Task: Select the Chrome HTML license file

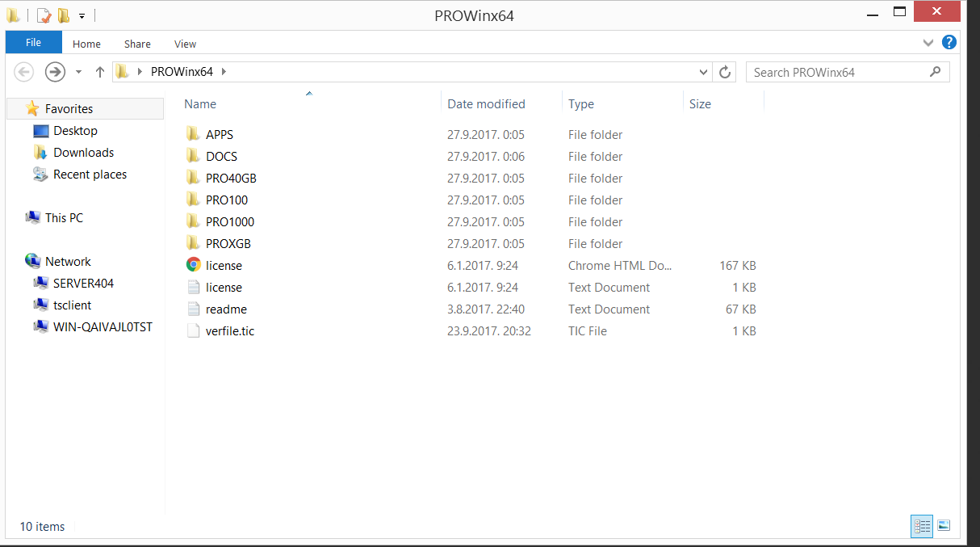Action: [x=224, y=265]
